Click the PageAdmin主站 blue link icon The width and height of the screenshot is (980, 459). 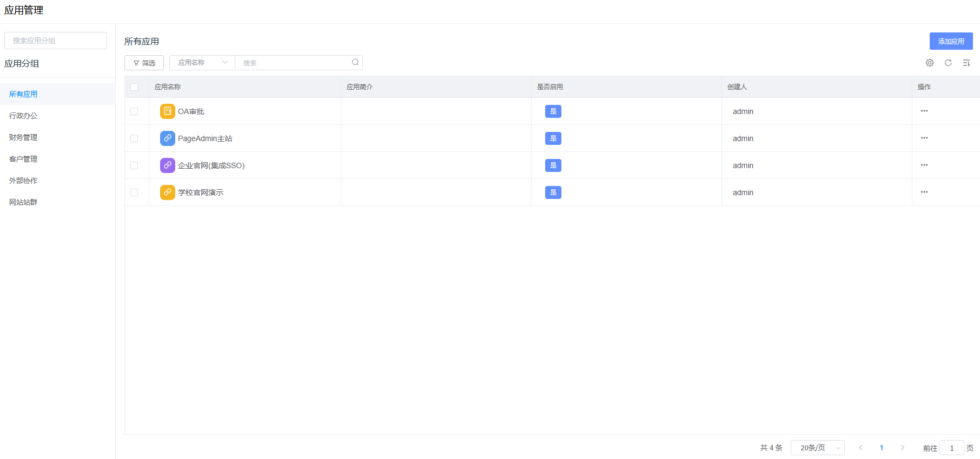[168, 138]
